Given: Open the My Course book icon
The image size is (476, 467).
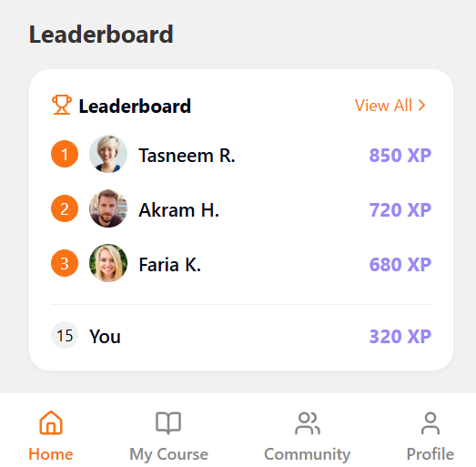Looking at the screenshot, I should [168, 423].
